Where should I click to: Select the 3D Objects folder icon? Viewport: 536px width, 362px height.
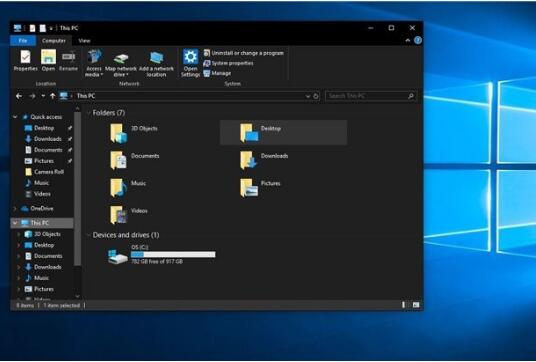click(118, 133)
